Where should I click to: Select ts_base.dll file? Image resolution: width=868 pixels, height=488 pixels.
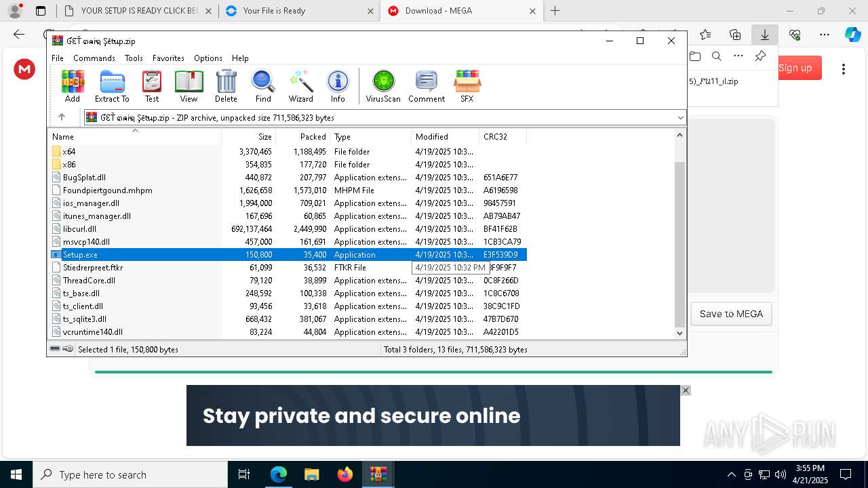coord(81,293)
